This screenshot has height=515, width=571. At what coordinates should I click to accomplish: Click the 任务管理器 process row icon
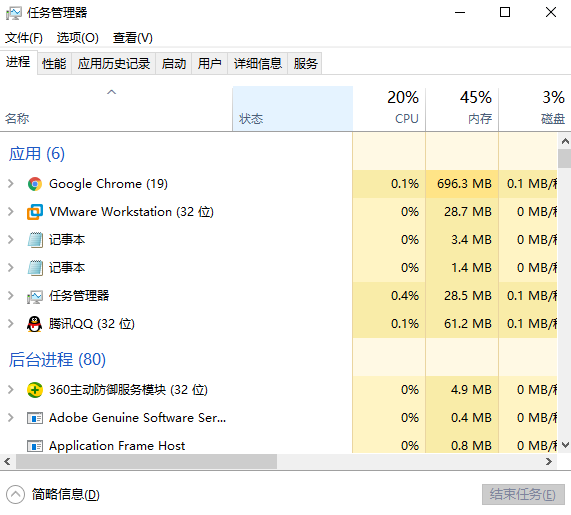click(x=35, y=296)
